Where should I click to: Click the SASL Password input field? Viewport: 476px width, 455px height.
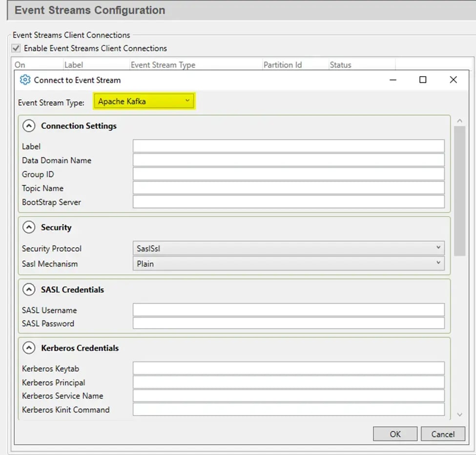pos(288,323)
